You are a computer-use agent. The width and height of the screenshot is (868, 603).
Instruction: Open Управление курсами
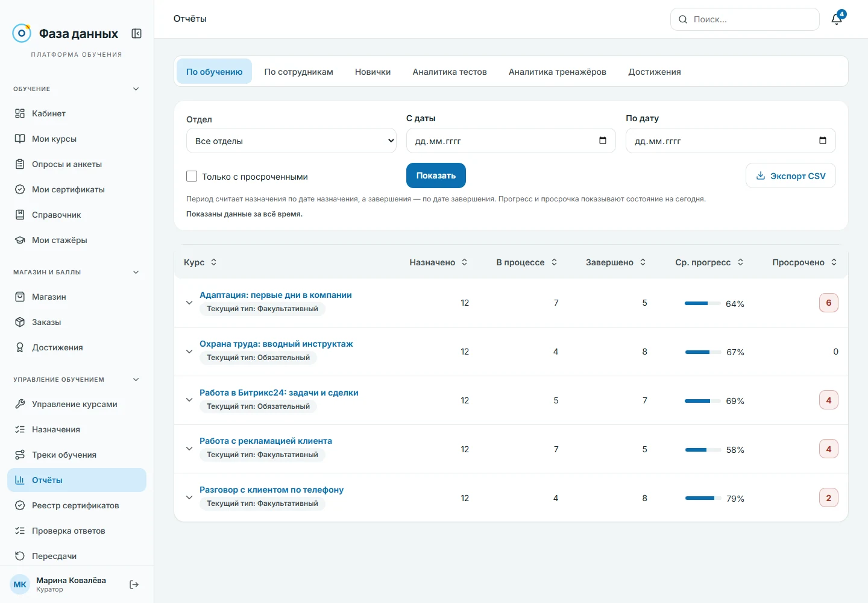(x=77, y=404)
